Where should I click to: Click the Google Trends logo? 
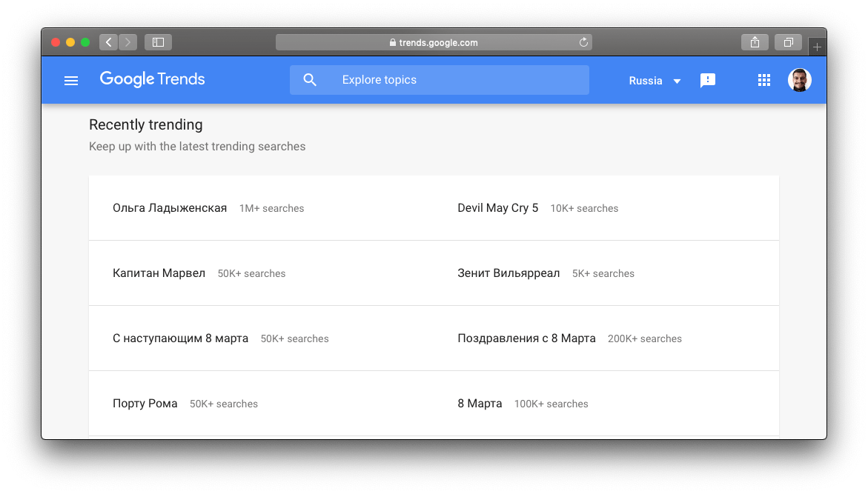[x=152, y=80]
